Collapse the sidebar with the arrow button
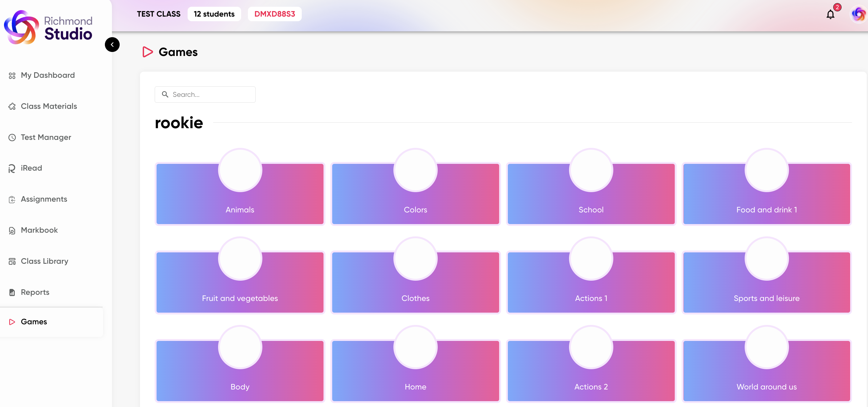 (x=112, y=45)
